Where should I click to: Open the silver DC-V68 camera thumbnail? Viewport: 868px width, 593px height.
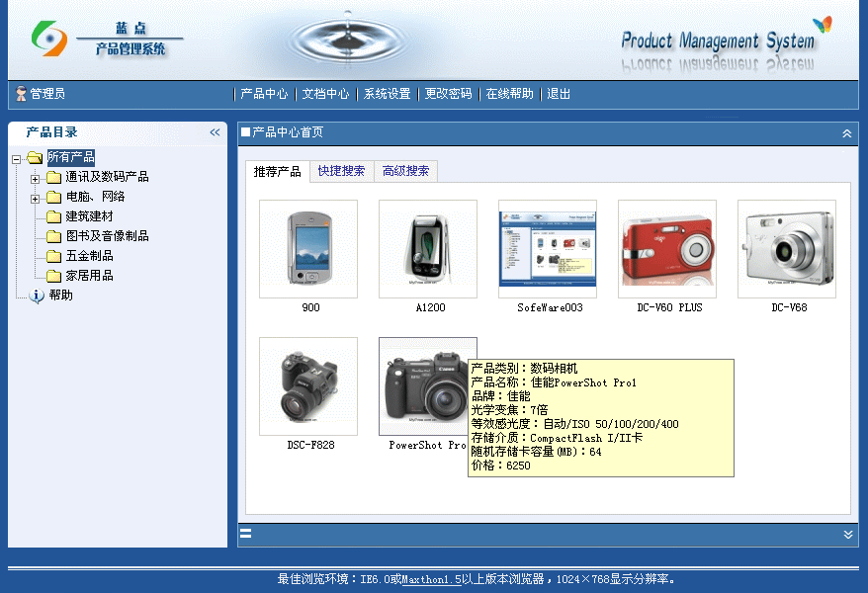tap(787, 249)
